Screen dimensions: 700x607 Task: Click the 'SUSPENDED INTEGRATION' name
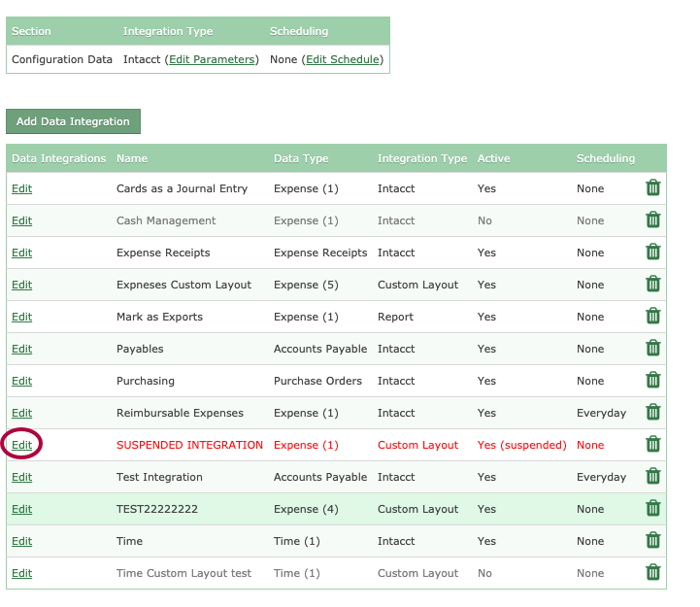[189, 445]
